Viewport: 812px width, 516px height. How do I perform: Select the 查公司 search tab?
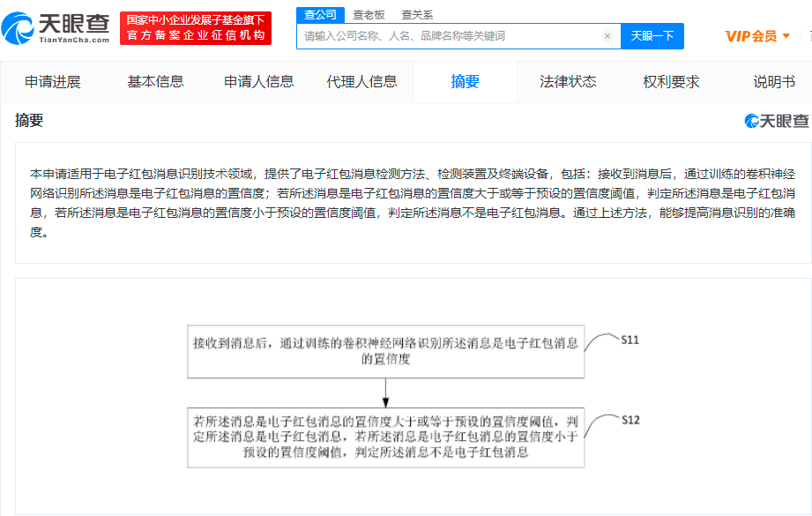tap(321, 15)
